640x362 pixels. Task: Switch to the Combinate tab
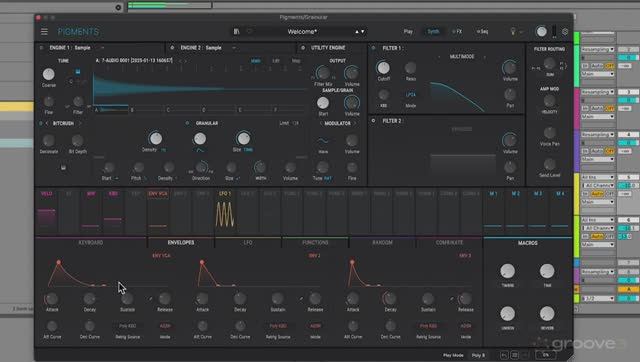(449, 242)
